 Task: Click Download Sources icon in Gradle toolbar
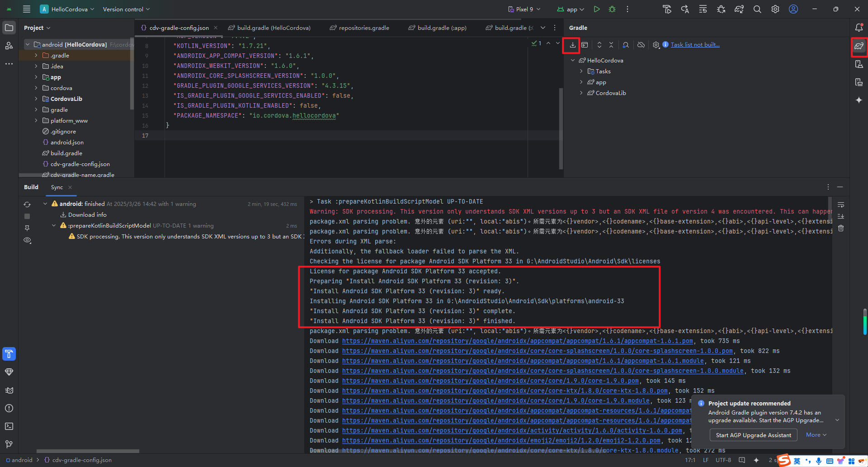(x=572, y=45)
